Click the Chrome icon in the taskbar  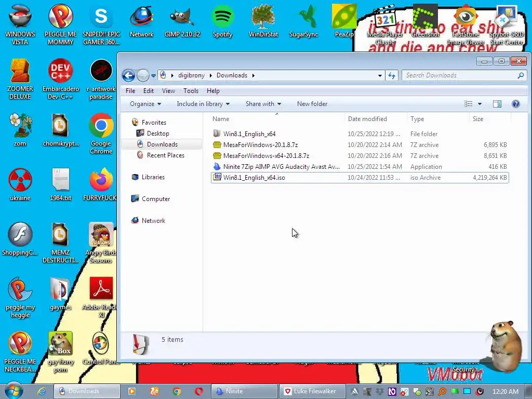point(177,391)
